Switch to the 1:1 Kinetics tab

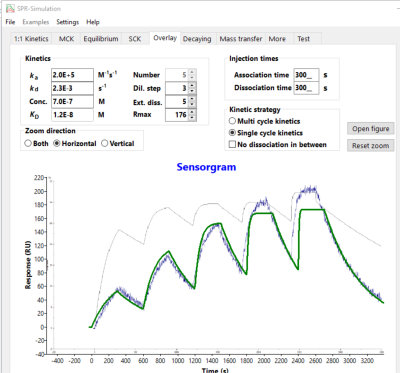click(x=31, y=39)
